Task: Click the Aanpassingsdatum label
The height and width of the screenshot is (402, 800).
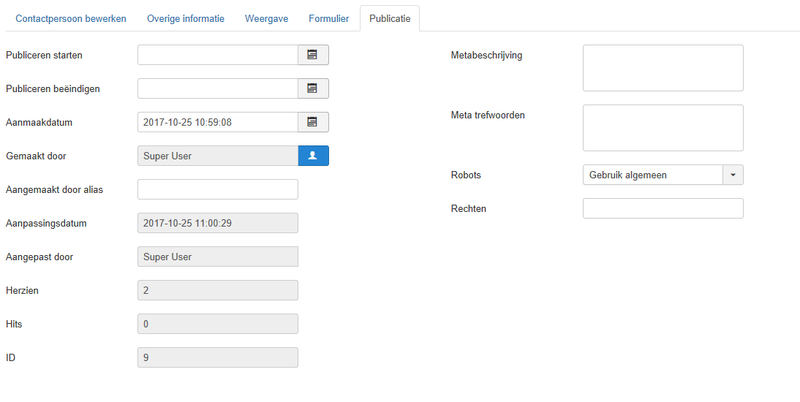Action: tap(46, 223)
